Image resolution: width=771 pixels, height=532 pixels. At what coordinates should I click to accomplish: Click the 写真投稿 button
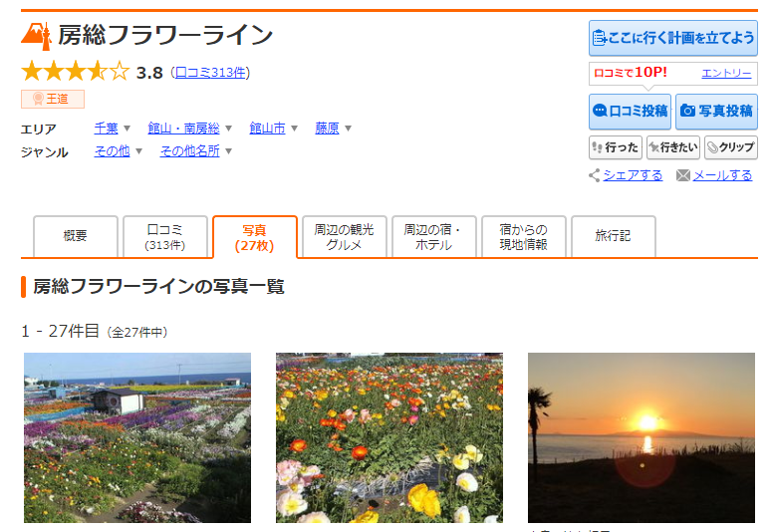716,112
